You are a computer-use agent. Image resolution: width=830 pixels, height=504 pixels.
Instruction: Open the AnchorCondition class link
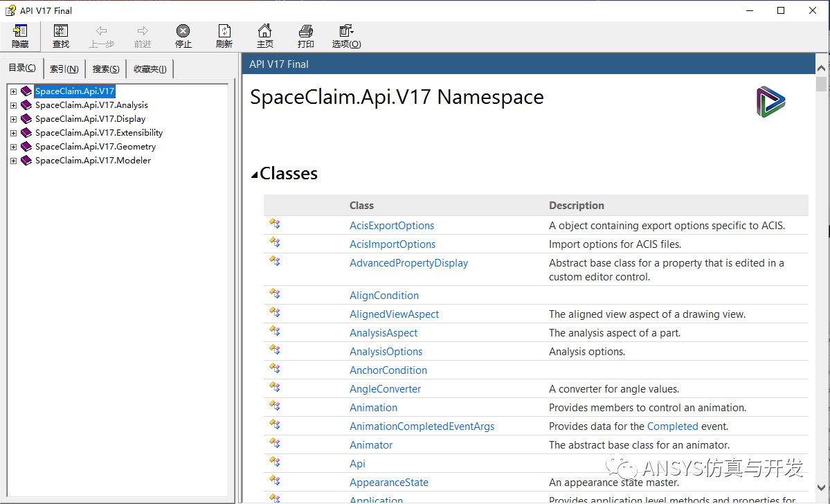388,370
